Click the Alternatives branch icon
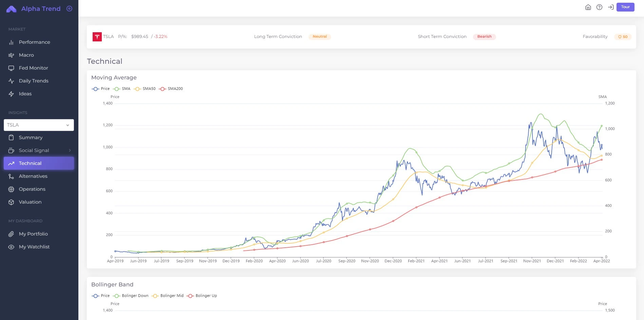This screenshot has height=320, width=644. [x=11, y=176]
